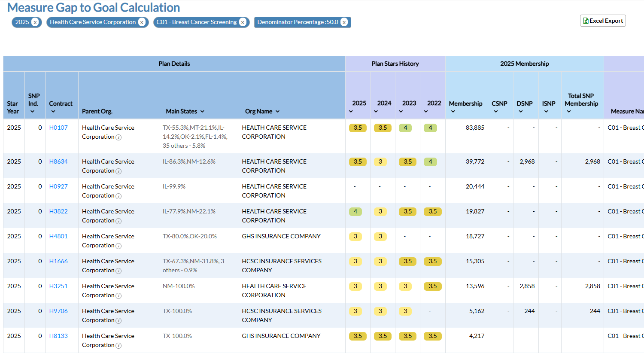Select the 2025 Membership header group
The height and width of the screenshot is (353, 644).
click(x=525, y=64)
